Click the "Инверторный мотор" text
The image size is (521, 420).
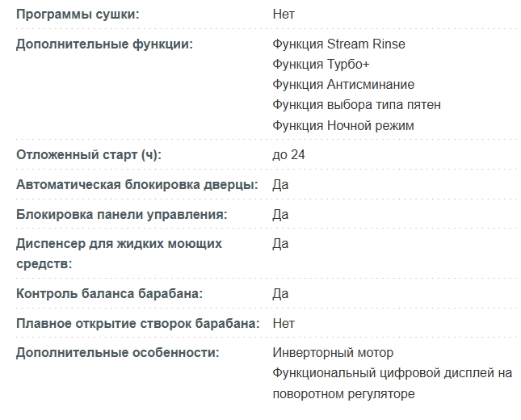(x=333, y=353)
